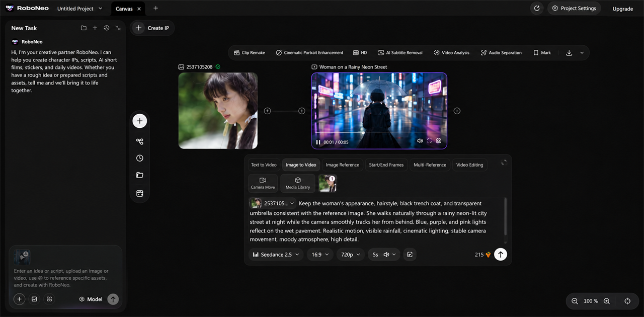The height and width of the screenshot is (317, 644).
Task: Add a new tab with the plus icon
Action: (155, 9)
